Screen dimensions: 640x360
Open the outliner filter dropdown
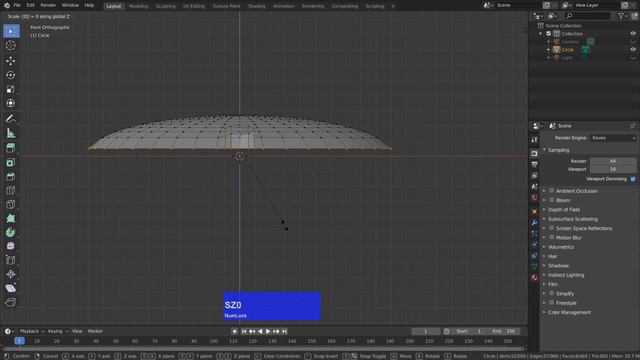click(622, 16)
